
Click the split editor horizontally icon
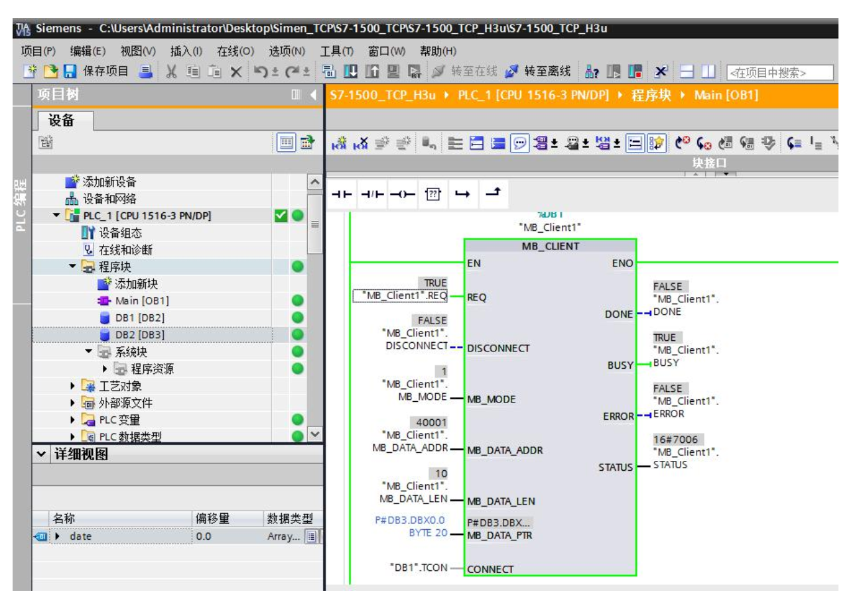click(x=688, y=71)
